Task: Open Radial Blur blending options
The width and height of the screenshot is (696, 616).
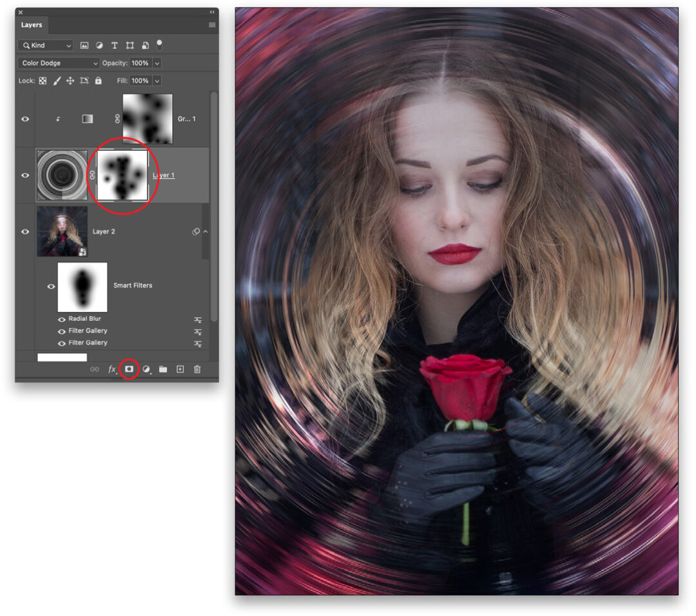Action: click(198, 318)
